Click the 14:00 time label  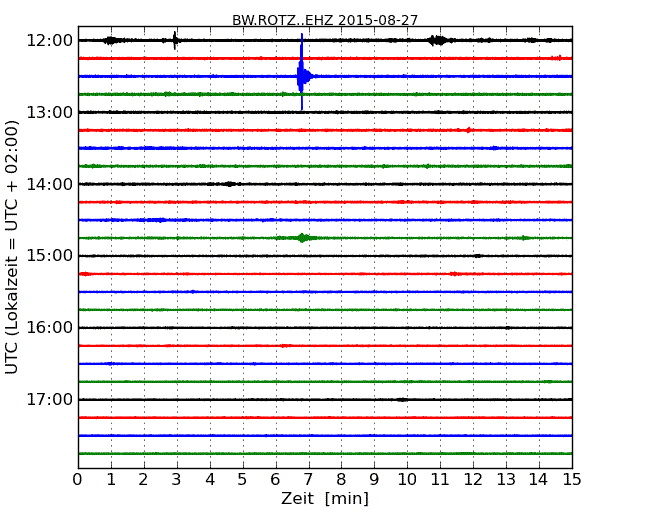[x=50, y=184]
